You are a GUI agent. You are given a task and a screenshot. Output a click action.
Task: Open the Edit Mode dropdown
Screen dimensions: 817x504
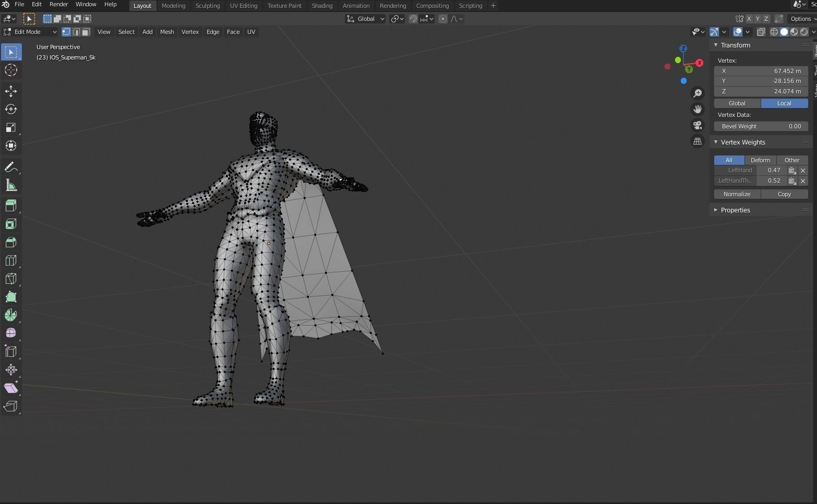click(30, 32)
